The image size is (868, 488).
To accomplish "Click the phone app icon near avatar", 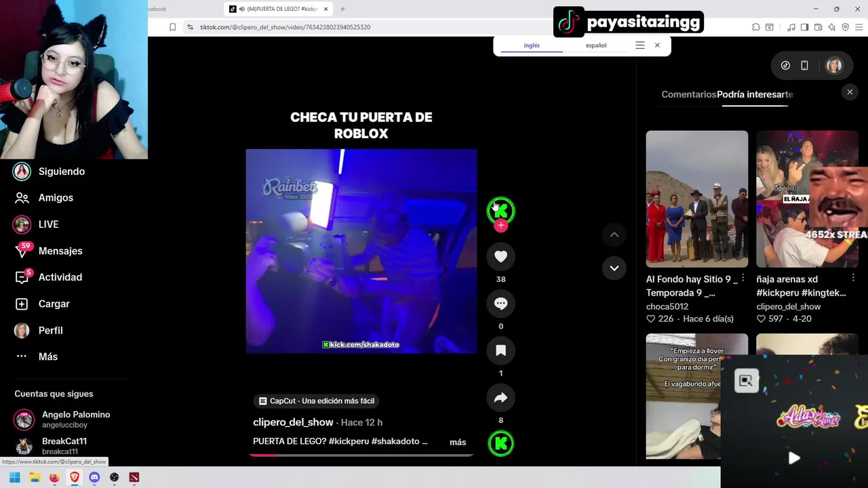I will (x=804, y=66).
